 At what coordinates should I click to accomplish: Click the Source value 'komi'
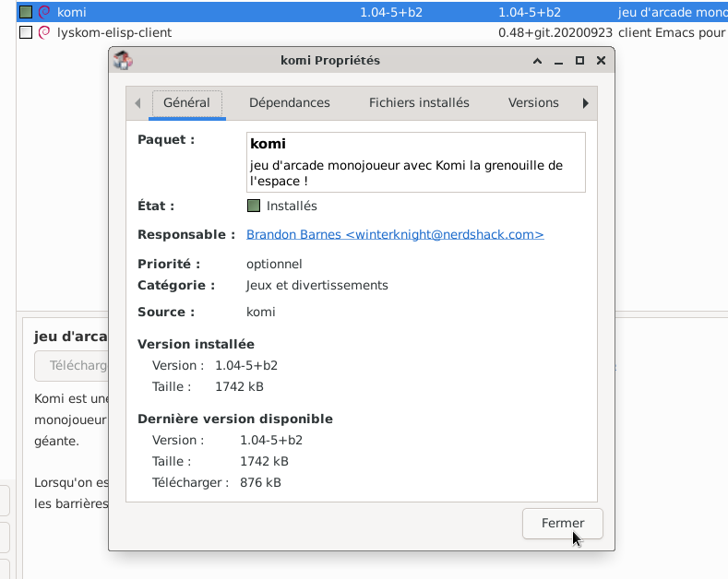click(x=260, y=313)
